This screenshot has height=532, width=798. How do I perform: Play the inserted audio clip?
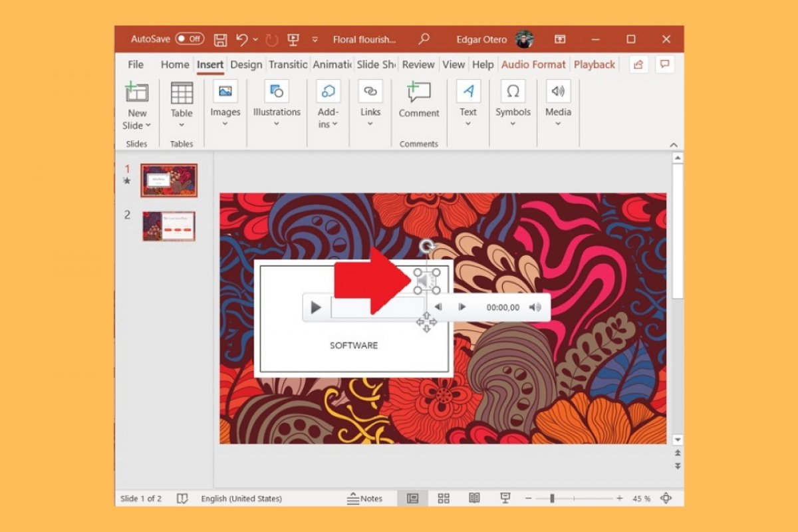click(x=315, y=307)
